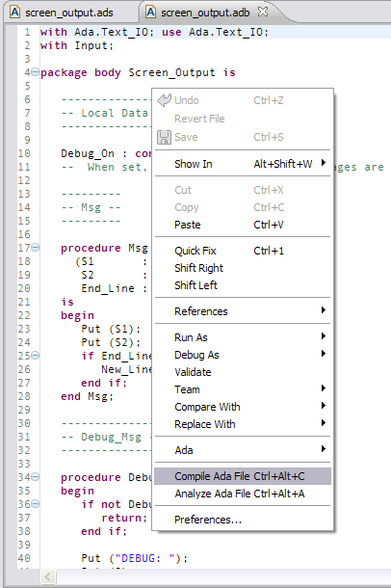
Task: Click the 'DEBUG: ' string on line 40
Action: tap(144, 558)
